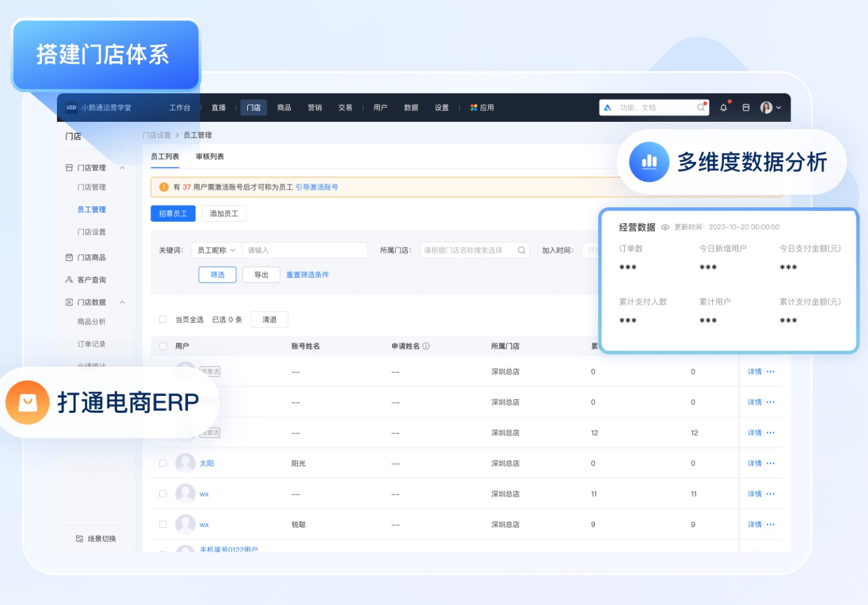Open the 员工昵称 keyword dropdown
868x605 pixels.
tap(216, 250)
